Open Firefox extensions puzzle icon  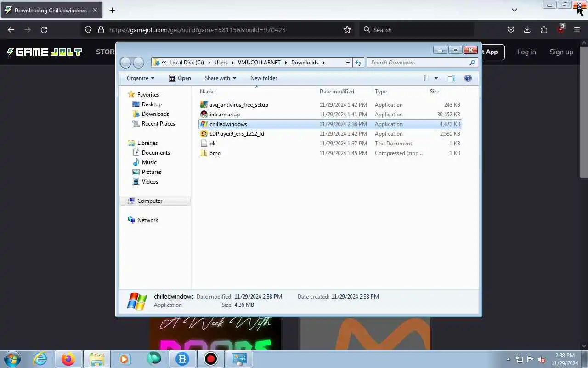pos(544,29)
